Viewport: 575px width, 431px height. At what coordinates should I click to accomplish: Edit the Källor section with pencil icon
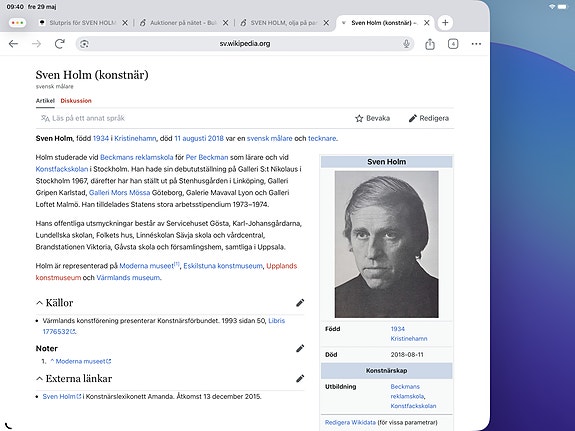[x=300, y=303]
